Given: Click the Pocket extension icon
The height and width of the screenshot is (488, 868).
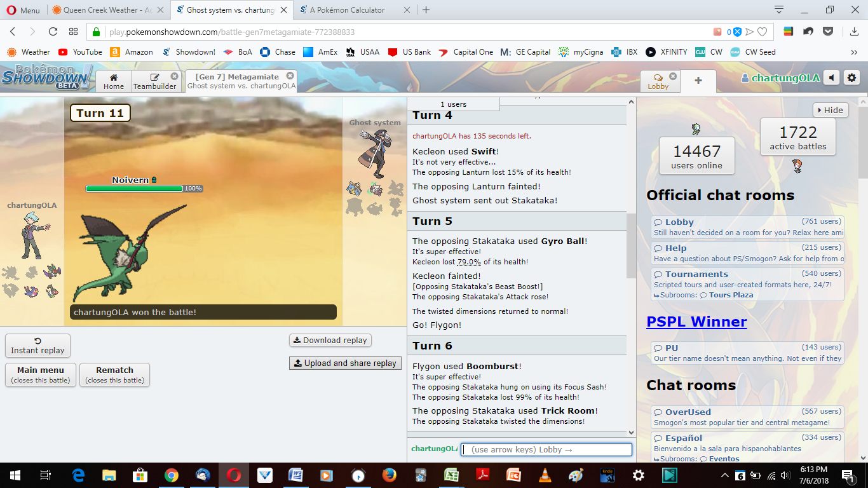Looking at the screenshot, I should (x=828, y=31).
